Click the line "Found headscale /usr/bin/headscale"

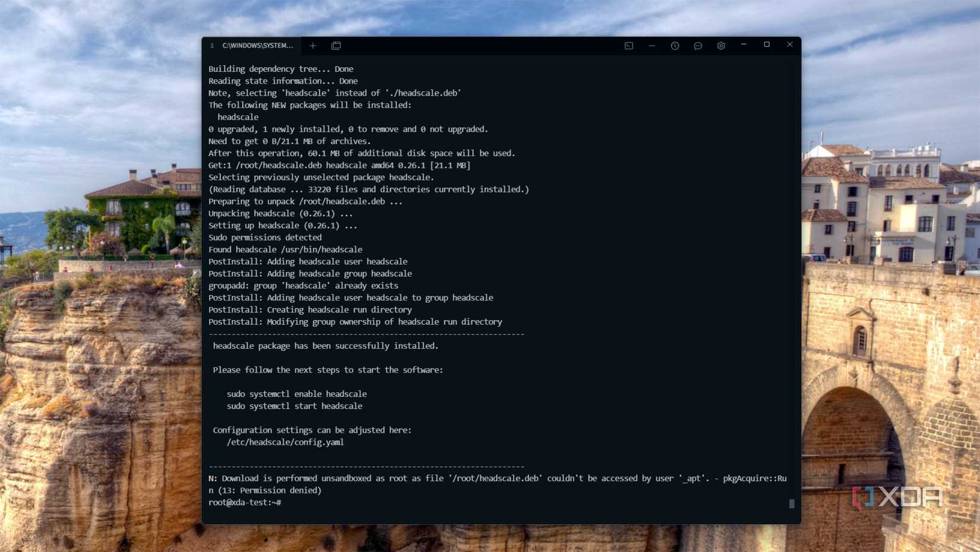click(285, 250)
